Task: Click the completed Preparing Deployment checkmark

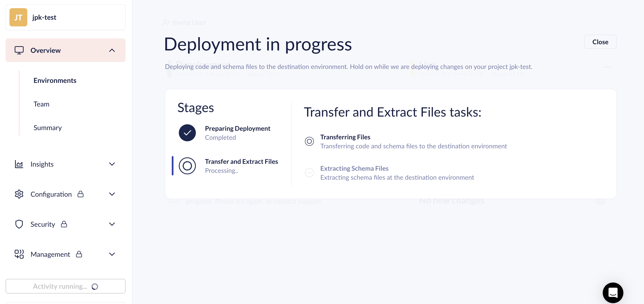Action: [187, 133]
